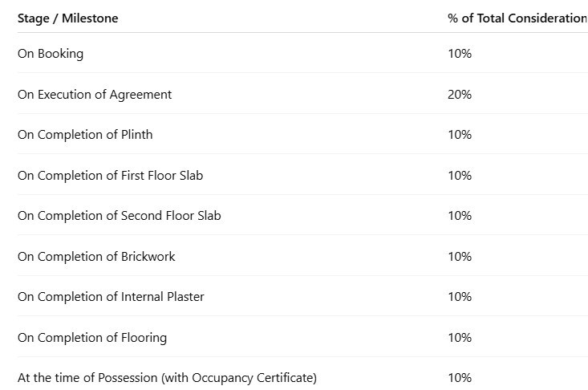Select 'On Completion of Second Floor Slab'
The image size is (588, 390).
pyautogui.click(x=120, y=216)
